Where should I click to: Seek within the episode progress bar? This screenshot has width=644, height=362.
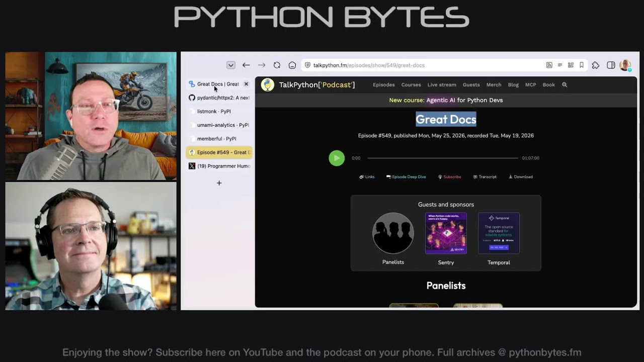443,158
